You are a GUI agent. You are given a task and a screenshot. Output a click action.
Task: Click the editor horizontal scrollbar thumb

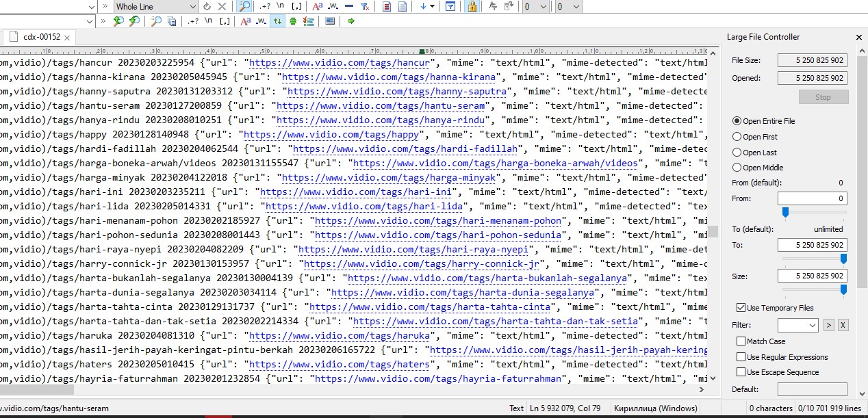pyautogui.click(x=37, y=389)
